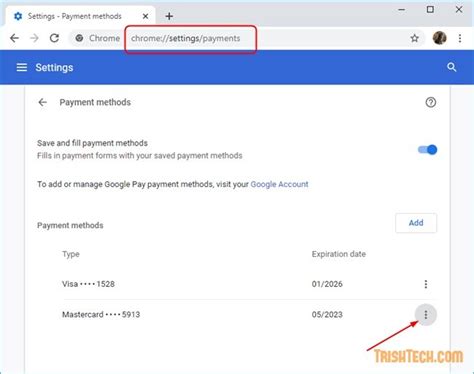Open more actions for Visa 1528
474x374 pixels.
426,284
